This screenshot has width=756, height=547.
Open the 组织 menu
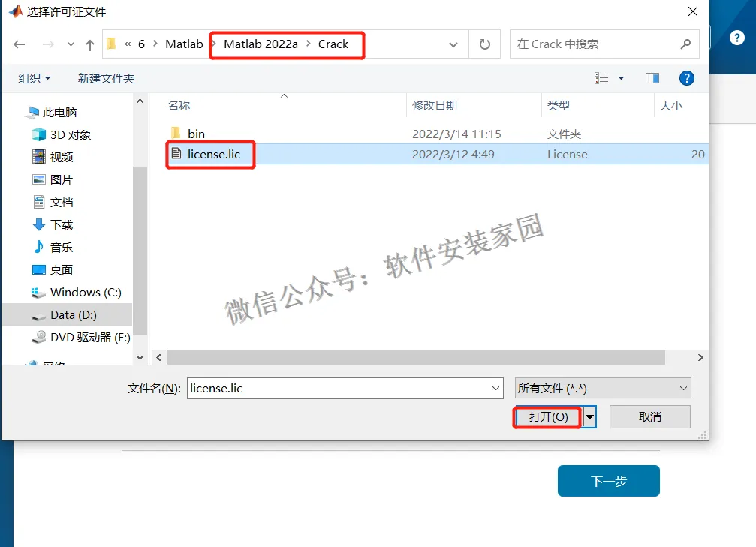point(35,78)
